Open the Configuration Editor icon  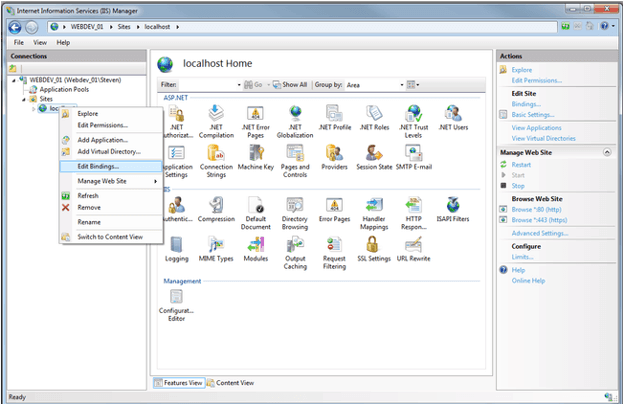[176, 305]
